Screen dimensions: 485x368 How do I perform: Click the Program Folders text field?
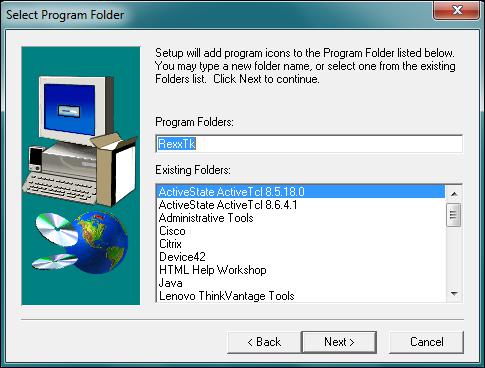click(x=309, y=144)
